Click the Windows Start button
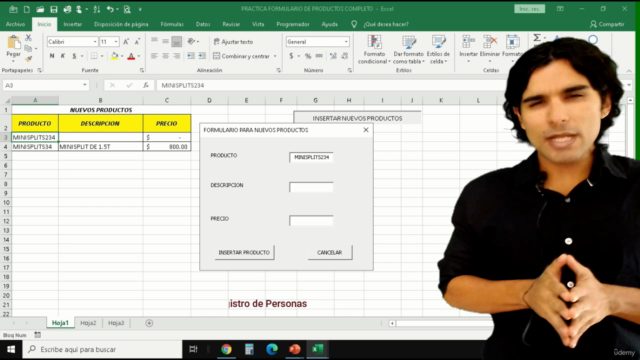640x360 pixels. pos(11,349)
